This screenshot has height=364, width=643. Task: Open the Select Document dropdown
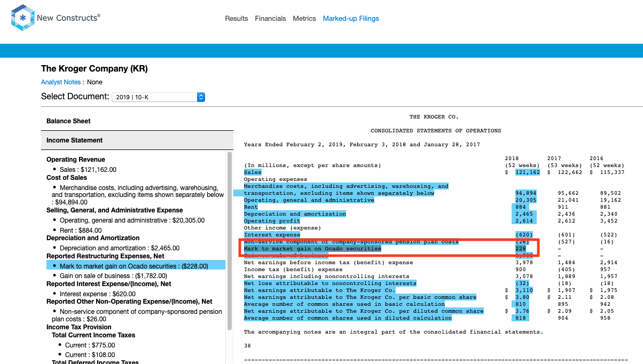click(x=159, y=97)
